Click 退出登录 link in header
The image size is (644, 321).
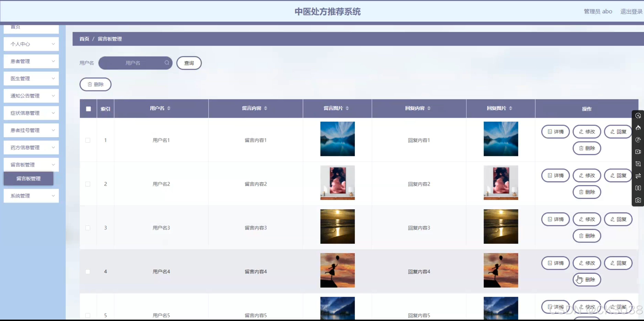pos(631,11)
